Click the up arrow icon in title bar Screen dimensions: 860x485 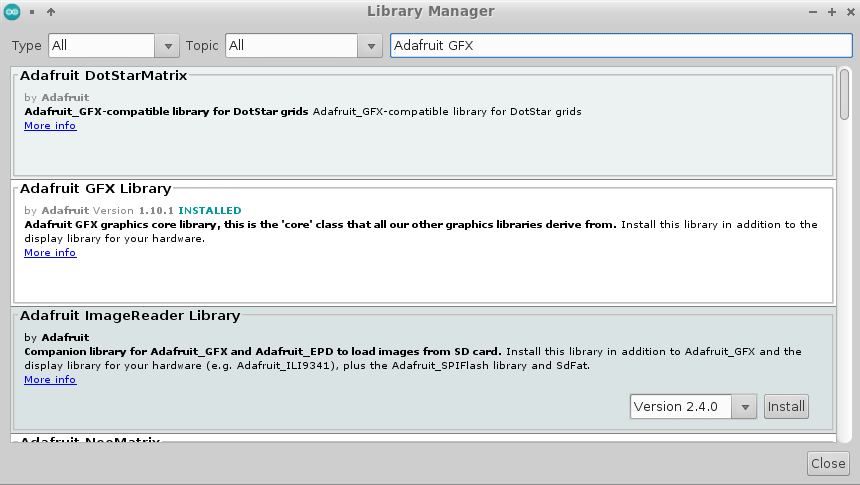point(51,12)
